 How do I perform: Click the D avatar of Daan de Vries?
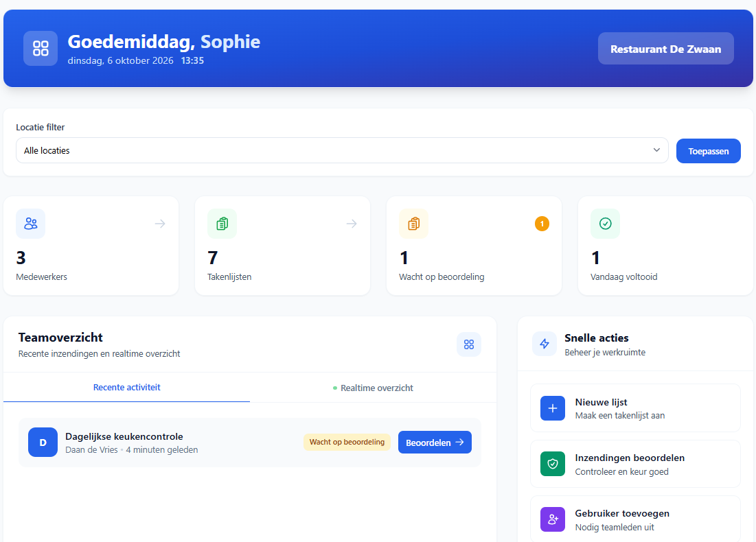(43, 443)
